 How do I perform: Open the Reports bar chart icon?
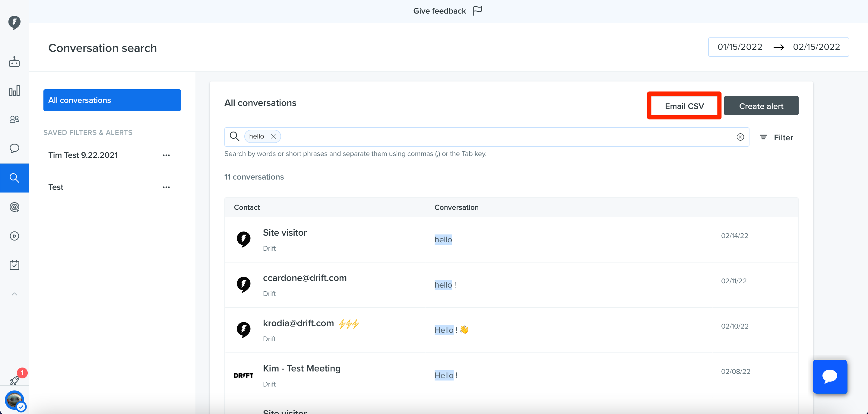(x=14, y=90)
